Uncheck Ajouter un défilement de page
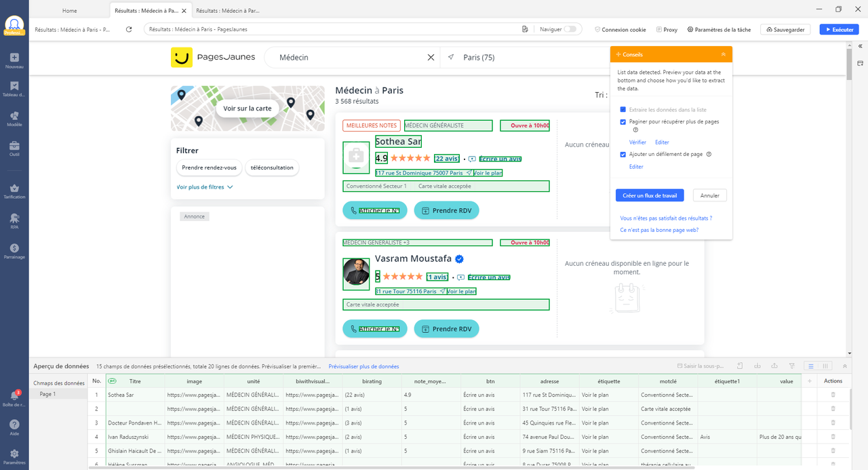868x470 pixels. click(623, 155)
